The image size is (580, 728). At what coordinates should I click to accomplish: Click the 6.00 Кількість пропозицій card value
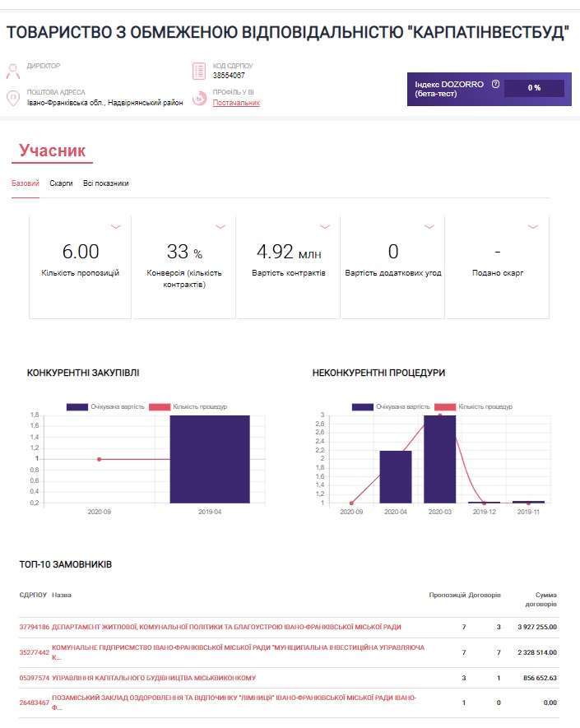click(81, 252)
